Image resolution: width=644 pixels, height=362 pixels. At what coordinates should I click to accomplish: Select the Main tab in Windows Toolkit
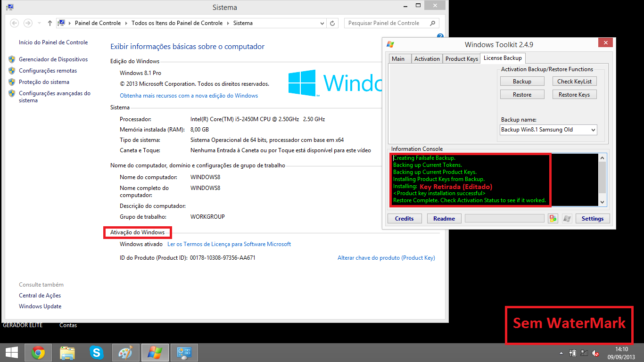coord(399,58)
